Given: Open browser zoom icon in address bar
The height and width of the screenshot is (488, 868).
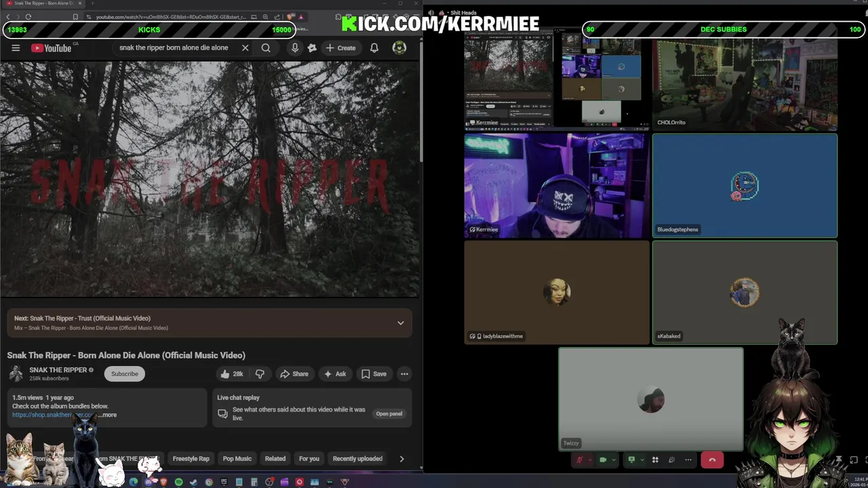Looking at the screenshot, I should click(x=265, y=17).
